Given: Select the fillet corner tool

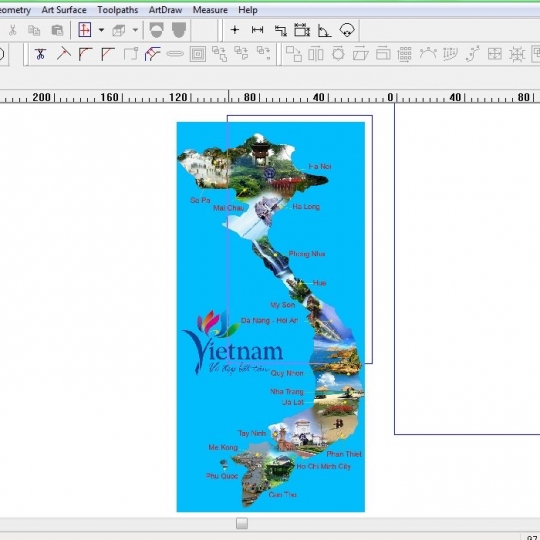Looking at the screenshot, I should (x=86, y=54).
